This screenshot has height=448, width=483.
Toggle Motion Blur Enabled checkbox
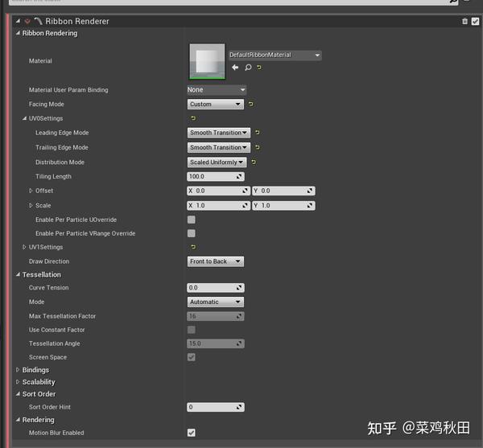pos(192,433)
